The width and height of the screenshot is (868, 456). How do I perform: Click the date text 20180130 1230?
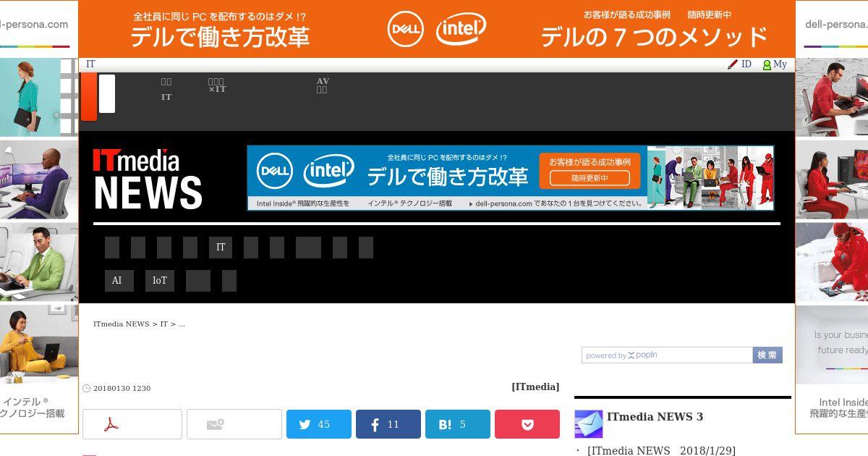click(x=122, y=389)
